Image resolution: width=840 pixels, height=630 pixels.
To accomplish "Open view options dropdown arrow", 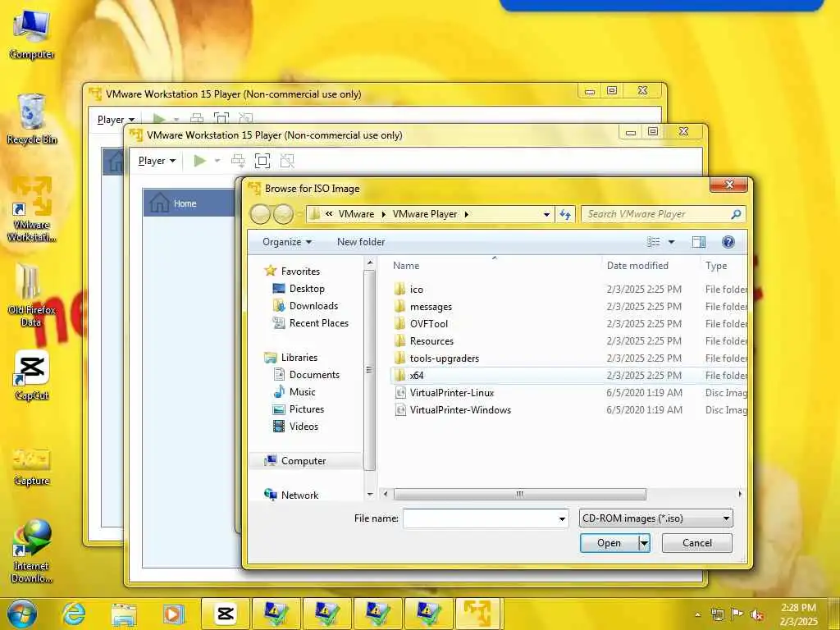I will pyautogui.click(x=671, y=242).
